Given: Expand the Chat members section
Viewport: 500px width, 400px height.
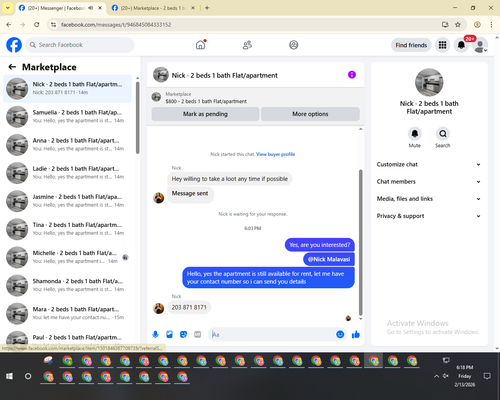Looking at the screenshot, I should pos(429,182).
